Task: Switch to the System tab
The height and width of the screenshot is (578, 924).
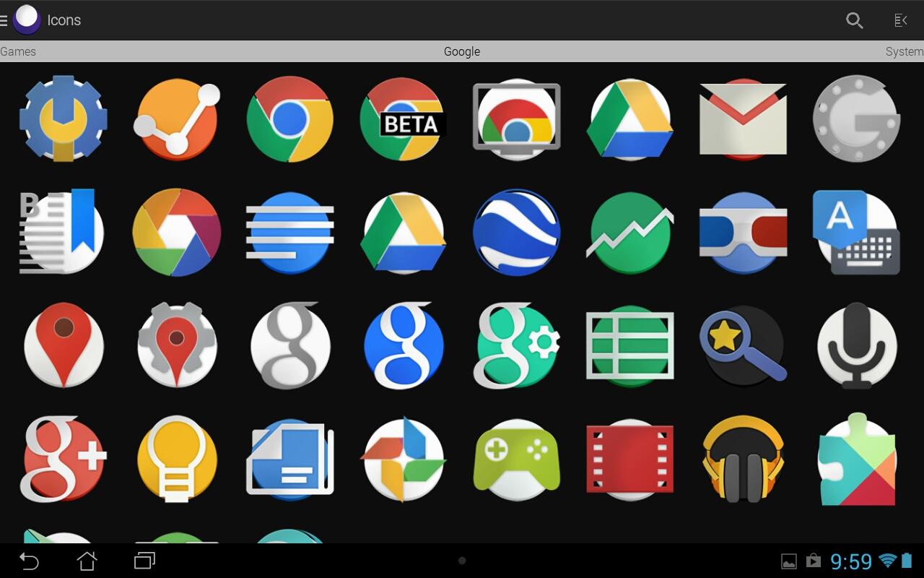Action: point(905,51)
